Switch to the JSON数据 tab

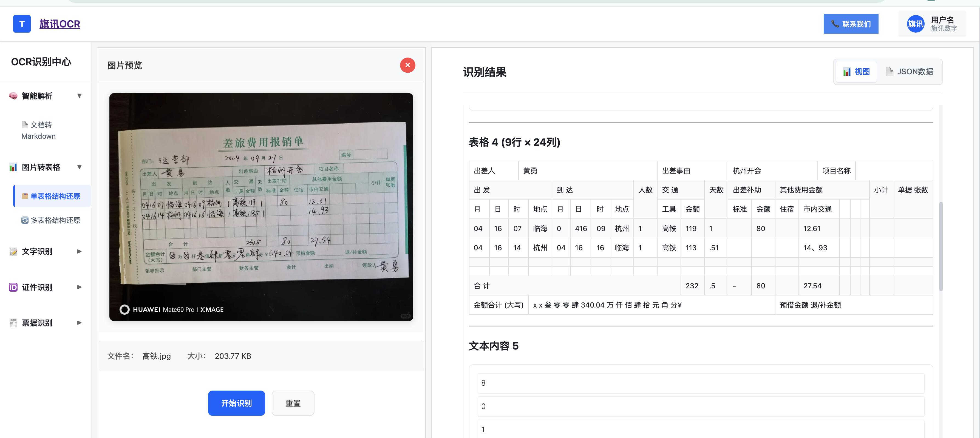909,72
